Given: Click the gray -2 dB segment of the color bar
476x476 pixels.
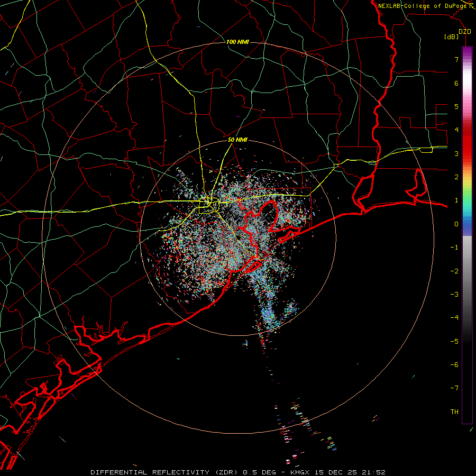Looking at the screenshot, I should (467, 271).
